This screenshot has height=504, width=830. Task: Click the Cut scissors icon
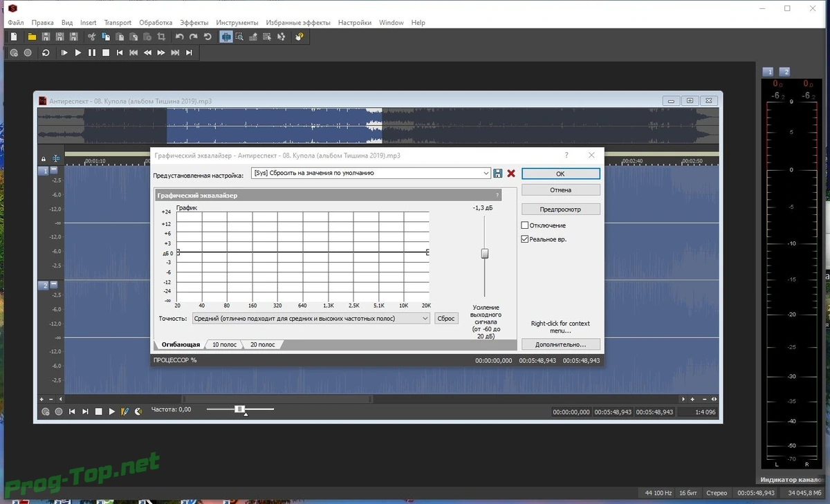(x=91, y=37)
